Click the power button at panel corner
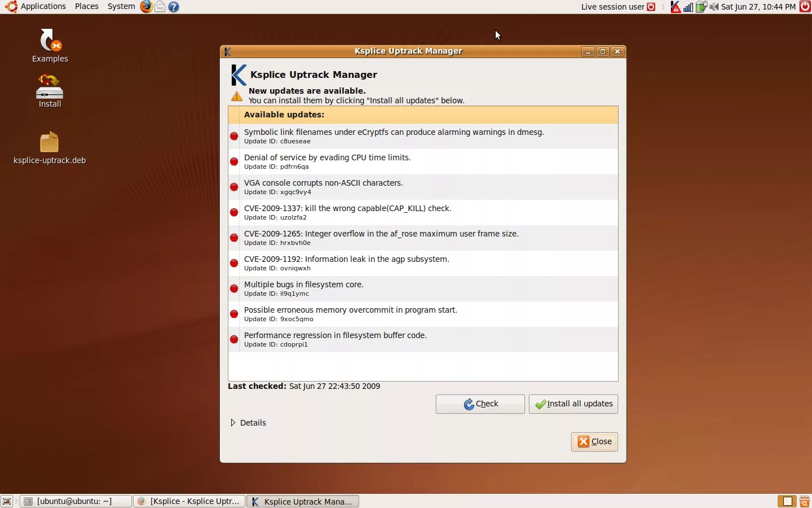This screenshot has width=812, height=508. [805, 7]
